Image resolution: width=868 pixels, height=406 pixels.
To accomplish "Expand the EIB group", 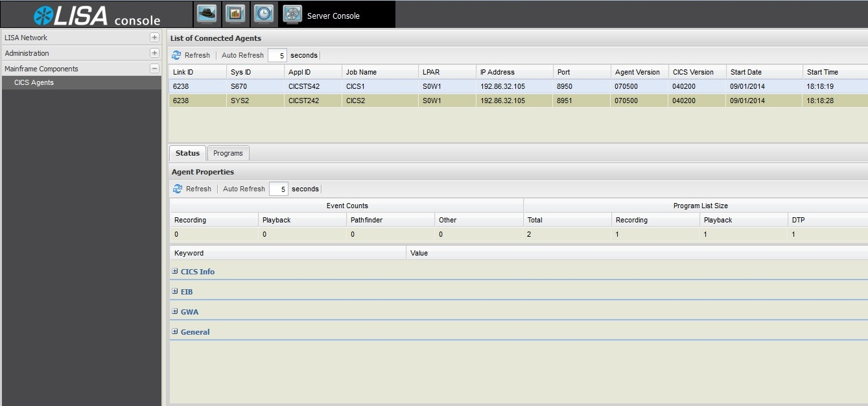I will pos(175,292).
